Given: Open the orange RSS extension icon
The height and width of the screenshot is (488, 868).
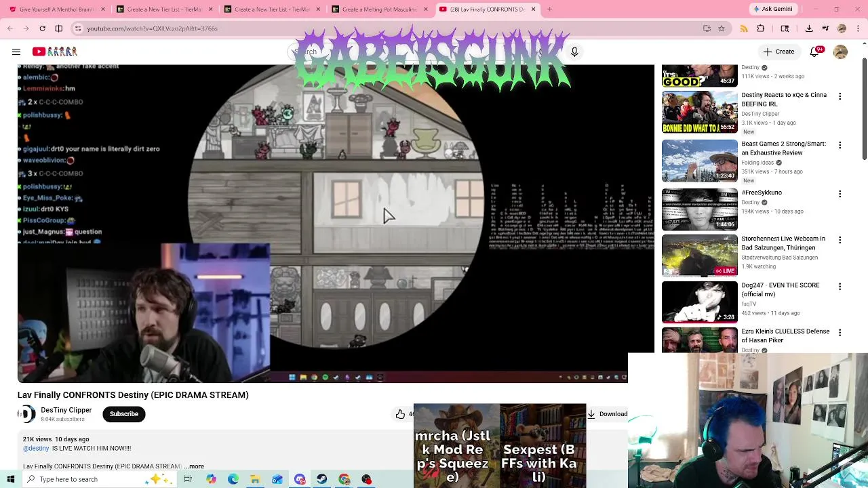Looking at the screenshot, I should point(744,28).
